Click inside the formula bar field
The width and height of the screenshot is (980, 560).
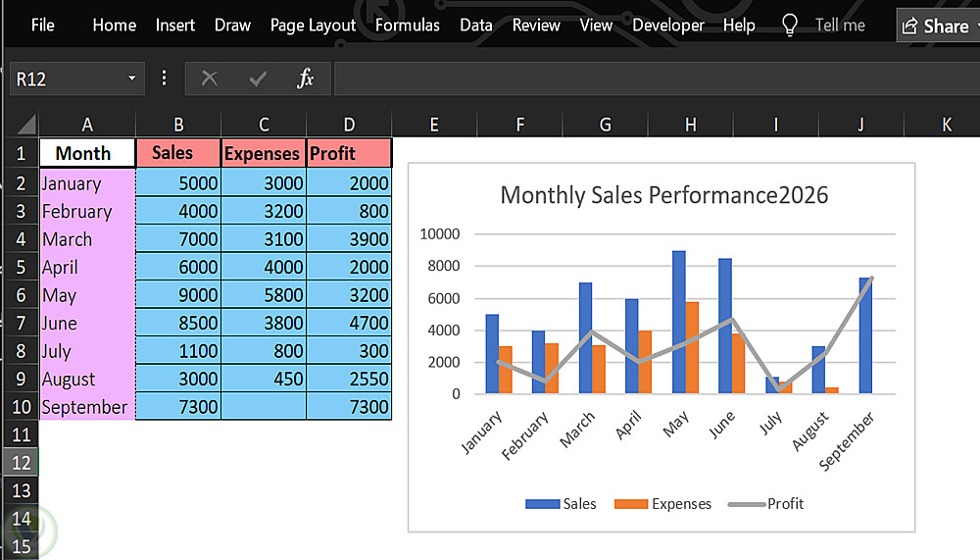click(x=647, y=78)
